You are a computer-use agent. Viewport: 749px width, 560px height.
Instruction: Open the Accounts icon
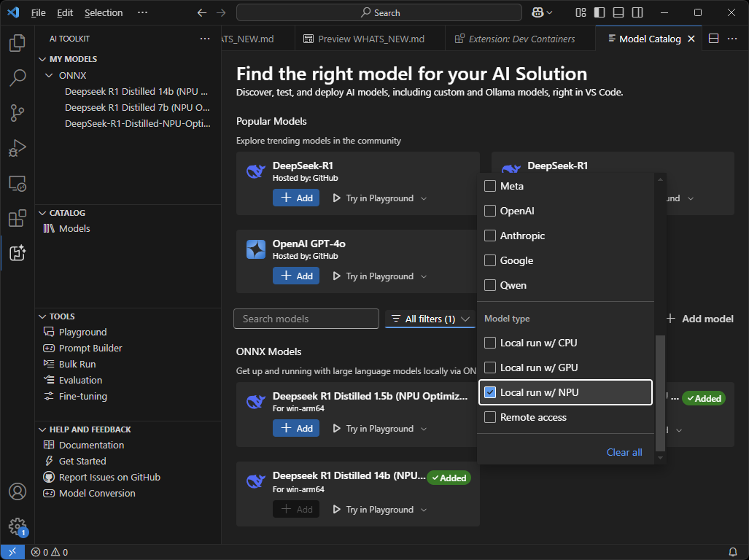click(x=17, y=492)
